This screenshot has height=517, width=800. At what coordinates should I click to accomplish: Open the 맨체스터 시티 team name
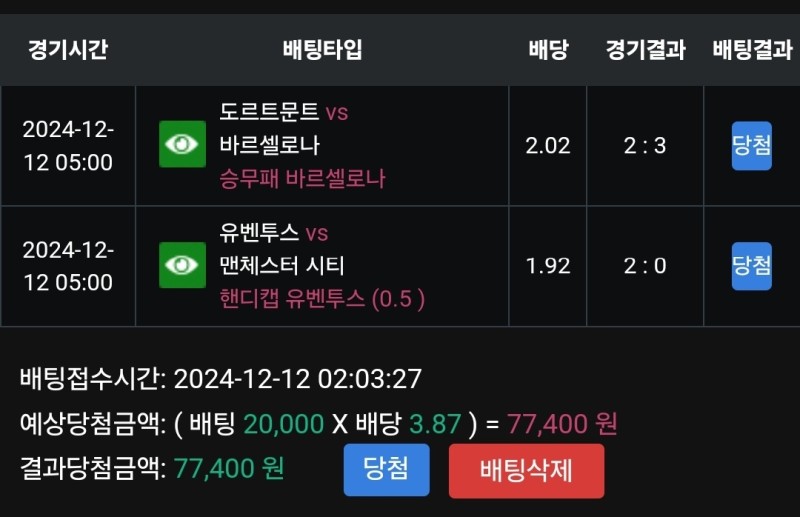[x=282, y=266]
